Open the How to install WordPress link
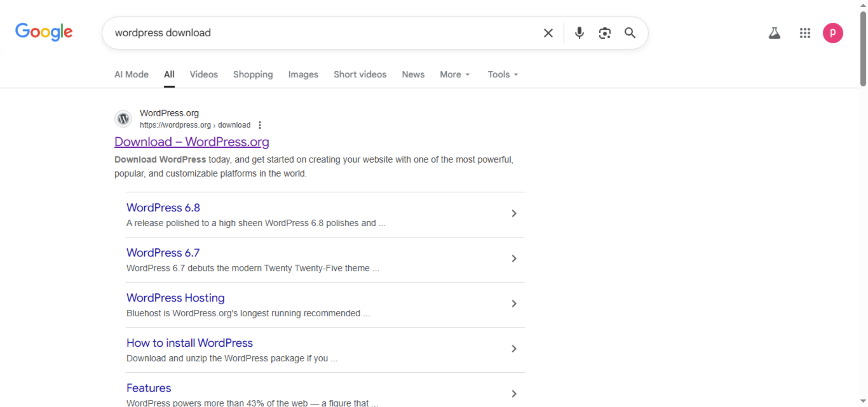 pyautogui.click(x=189, y=343)
